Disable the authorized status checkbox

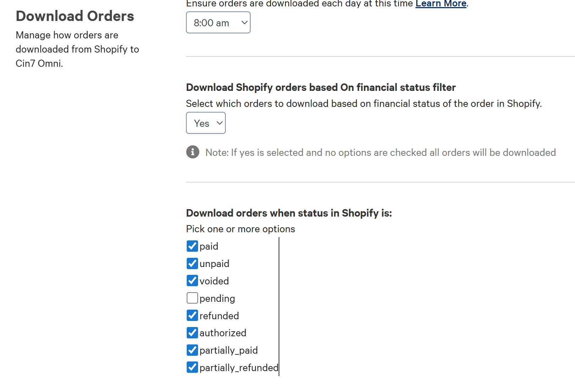[x=192, y=333]
